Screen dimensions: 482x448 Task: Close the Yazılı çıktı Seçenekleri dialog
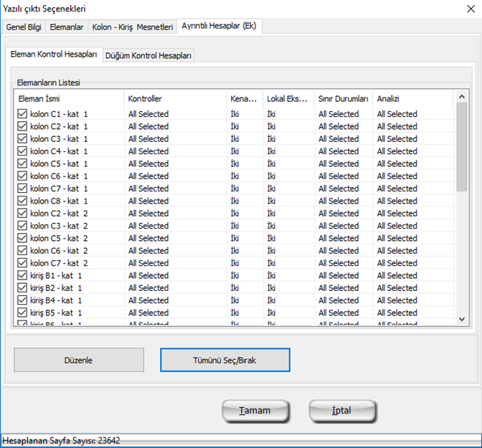tap(471, 9)
